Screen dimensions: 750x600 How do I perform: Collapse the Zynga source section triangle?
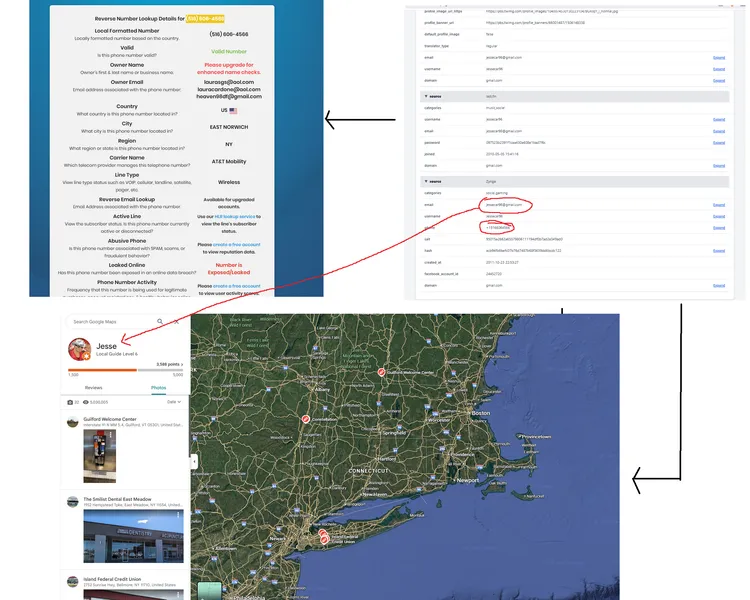pyautogui.click(x=424, y=182)
